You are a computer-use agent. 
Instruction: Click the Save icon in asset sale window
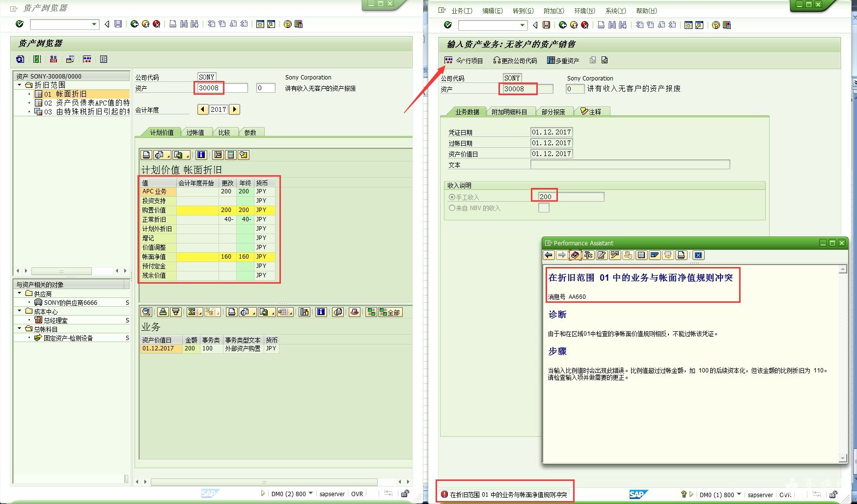tap(546, 25)
